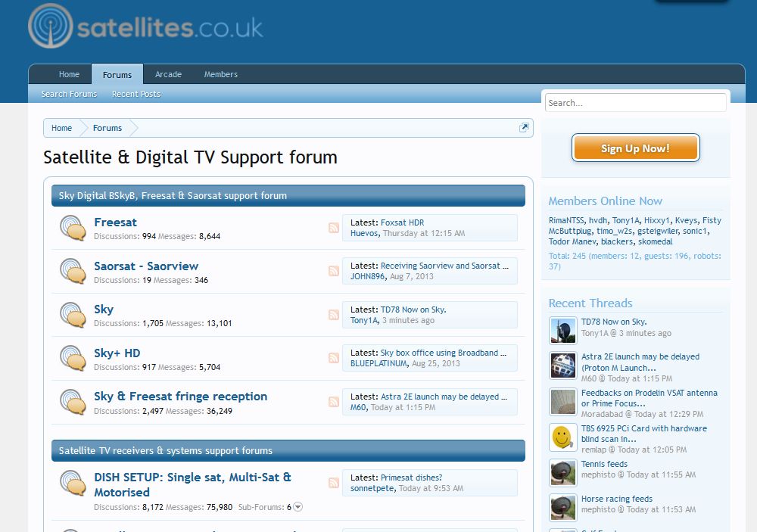The height and width of the screenshot is (532, 757).
Task: Open latest post Foxsat HDR
Action: (x=402, y=222)
